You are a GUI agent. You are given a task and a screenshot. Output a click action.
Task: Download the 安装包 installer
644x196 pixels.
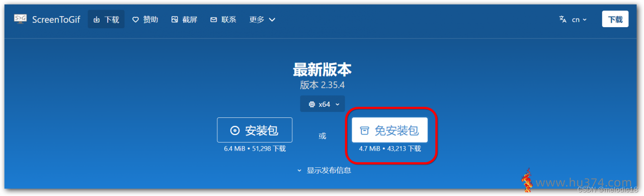pyautogui.click(x=255, y=130)
